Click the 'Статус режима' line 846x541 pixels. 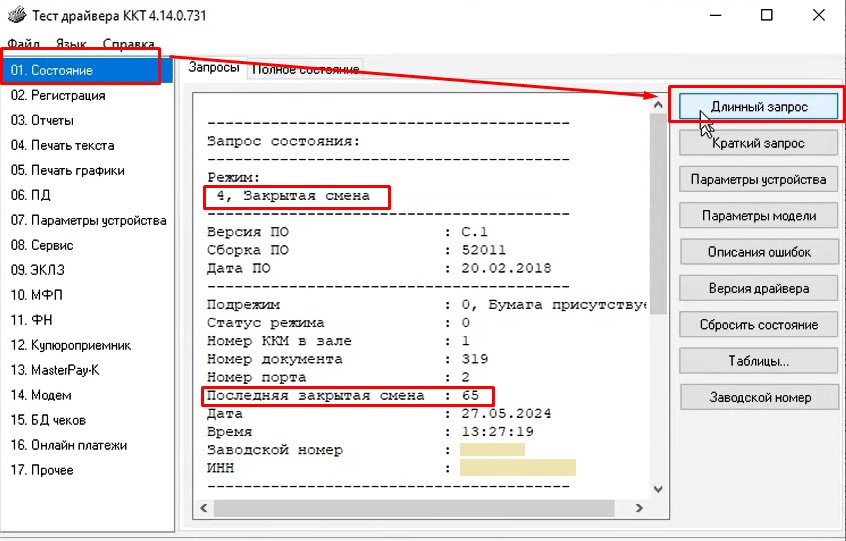338,323
